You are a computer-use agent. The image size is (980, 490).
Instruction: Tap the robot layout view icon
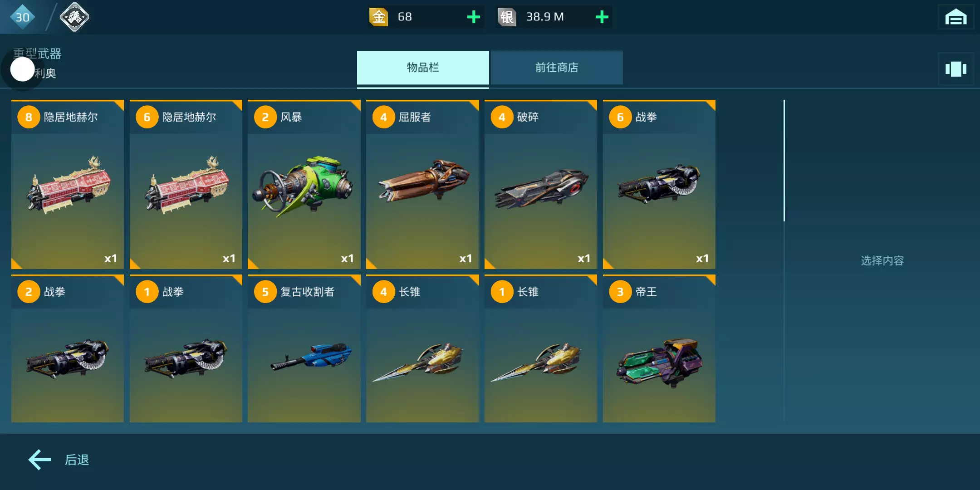[x=955, y=69]
